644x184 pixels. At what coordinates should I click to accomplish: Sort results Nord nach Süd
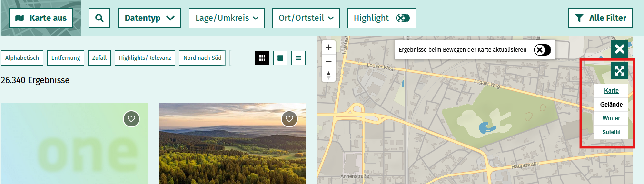point(202,58)
